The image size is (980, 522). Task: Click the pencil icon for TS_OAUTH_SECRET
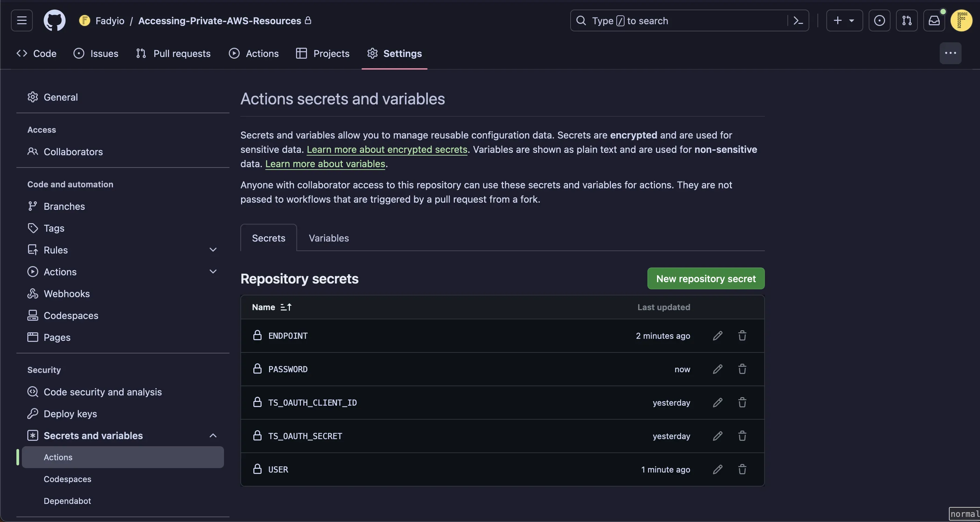pos(717,436)
